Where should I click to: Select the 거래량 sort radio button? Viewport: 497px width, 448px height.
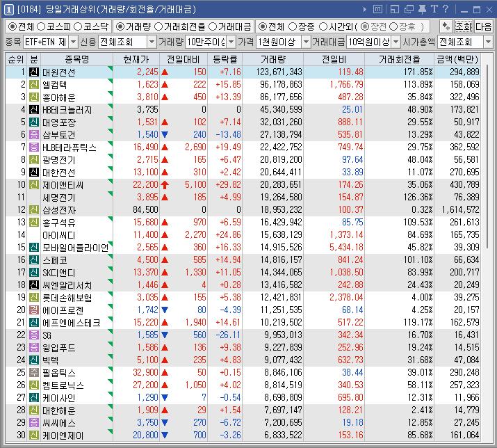point(120,26)
